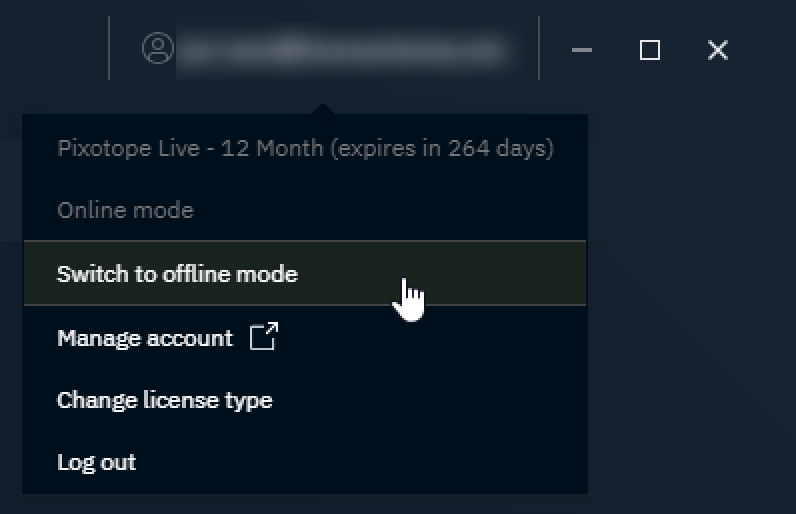This screenshot has width=796, height=514.
Task: Minimize the Pixotope window
Action: [x=582, y=50]
